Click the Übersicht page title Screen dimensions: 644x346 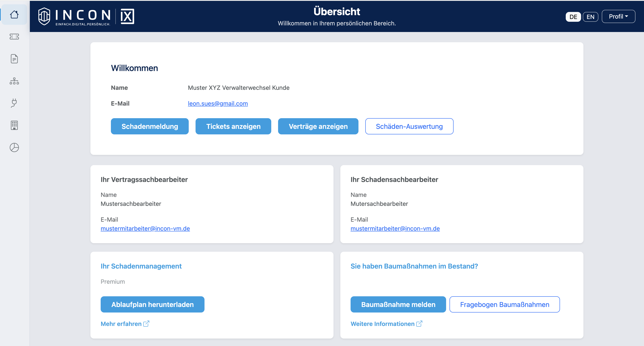click(337, 12)
